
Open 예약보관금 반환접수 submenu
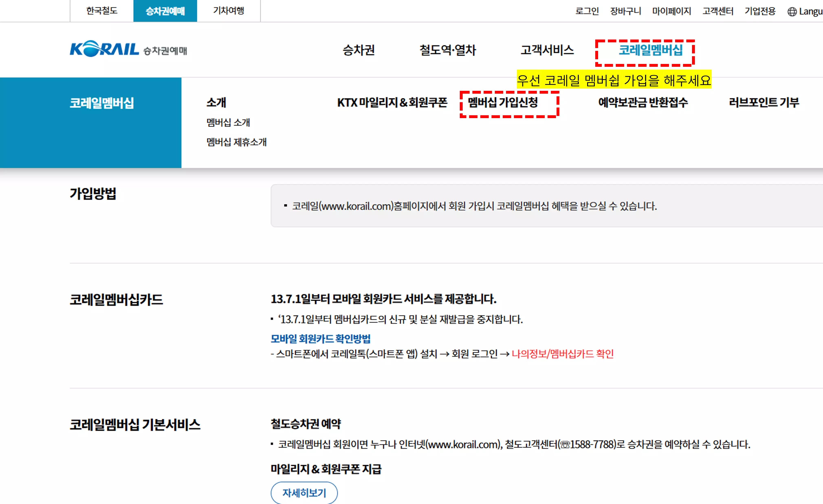[x=643, y=102]
